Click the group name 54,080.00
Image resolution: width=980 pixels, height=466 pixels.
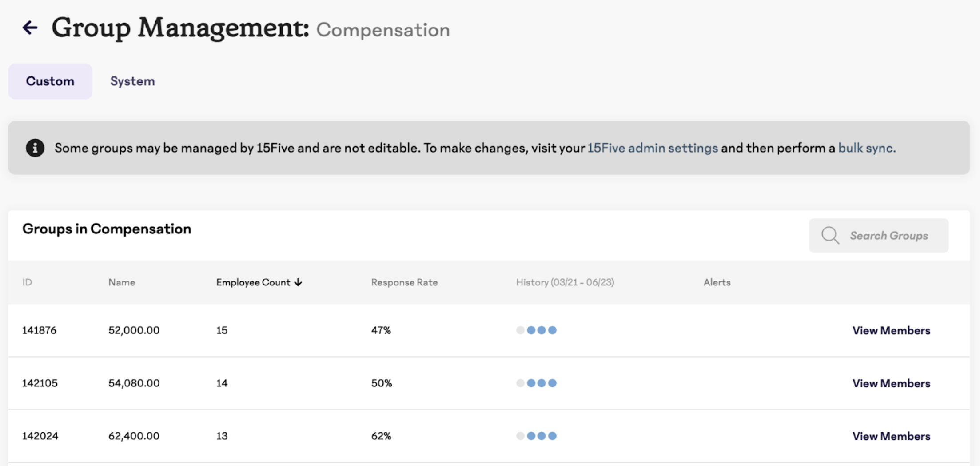[134, 383]
